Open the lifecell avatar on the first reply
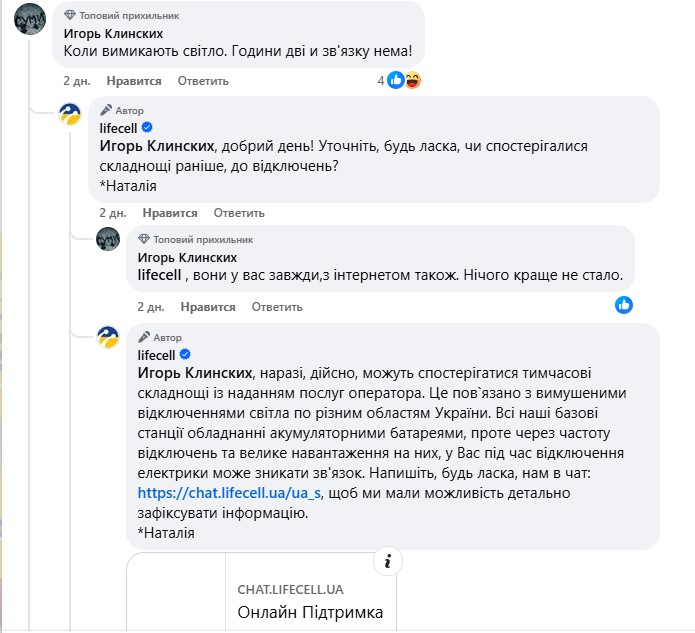 coord(71,115)
